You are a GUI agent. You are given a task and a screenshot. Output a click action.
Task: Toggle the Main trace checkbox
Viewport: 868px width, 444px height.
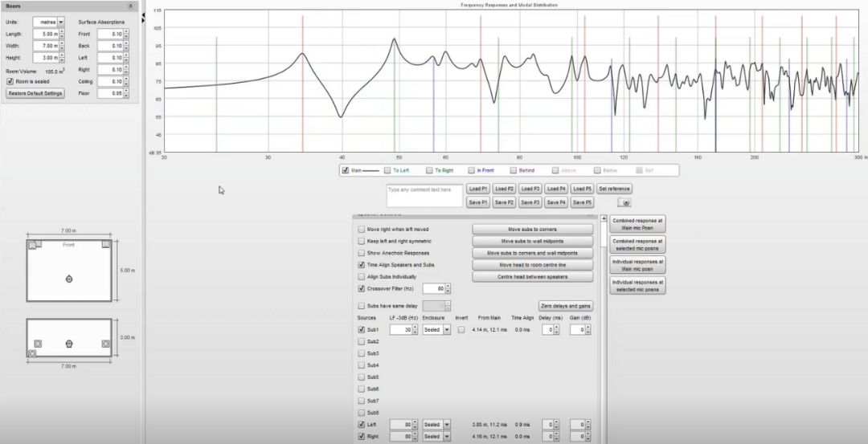[346, 170]
